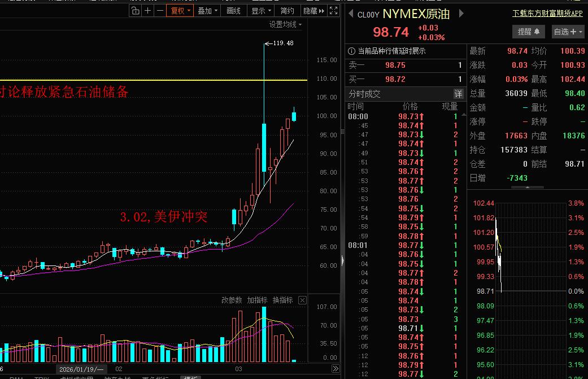Click the 现量 column header
588x379 pixels.
tap(450, 106)
